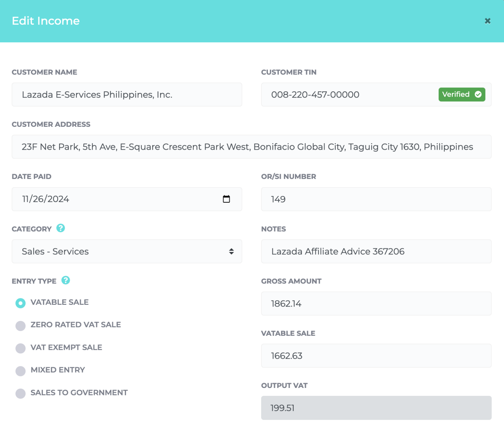Close the Edit Income dialog
This screenshot has width=504, height=430.
tap(488, 21)
